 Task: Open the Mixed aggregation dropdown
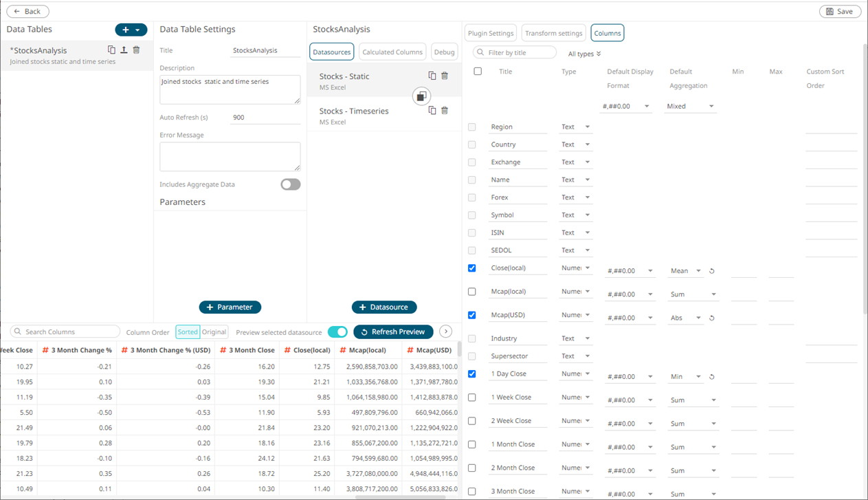click(x=691, y=106)
